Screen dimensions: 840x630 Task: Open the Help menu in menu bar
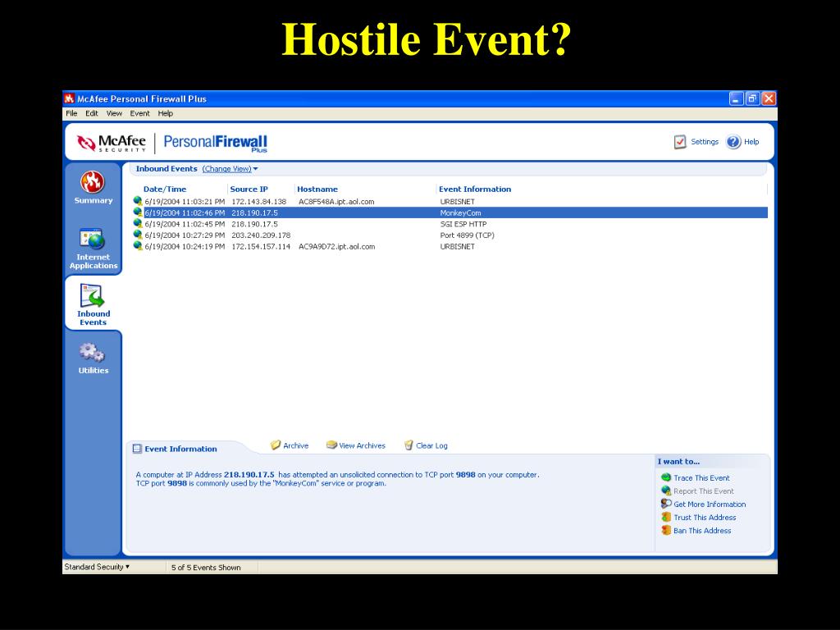coord(166,113)
